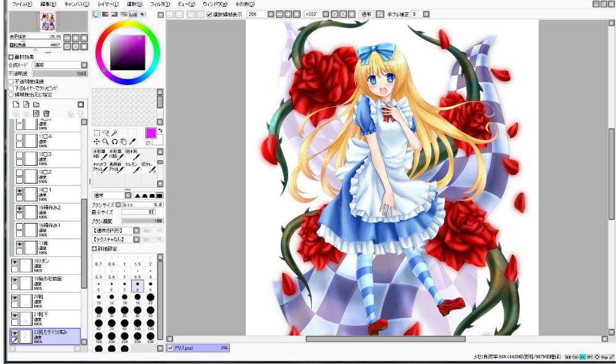Click the magenta foreground color swatch
Image resolution: width=616 pixels, height=364 pixels.
click(150, 133)
